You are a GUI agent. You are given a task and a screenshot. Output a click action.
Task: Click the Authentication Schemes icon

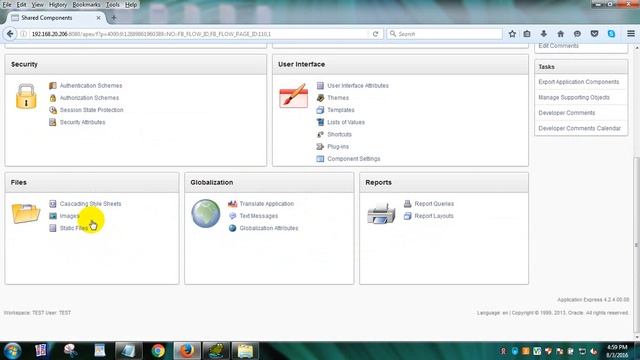[x=53, y=86]
